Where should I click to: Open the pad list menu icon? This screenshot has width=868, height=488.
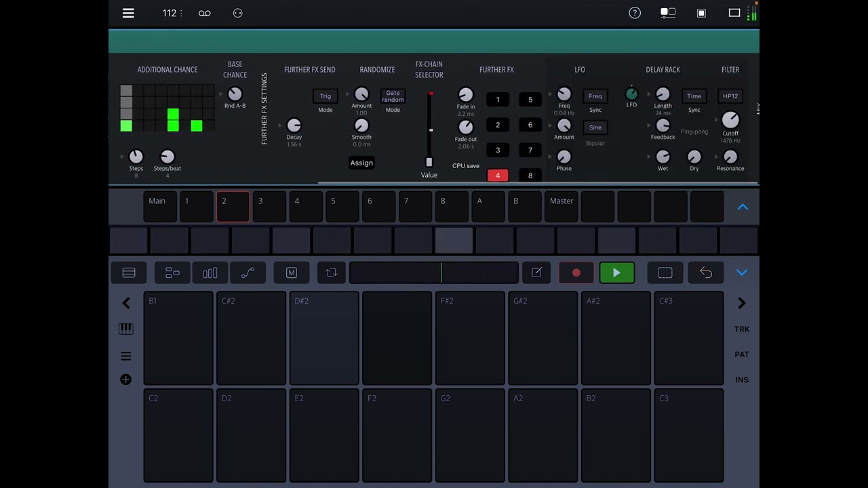coord(126,356)
